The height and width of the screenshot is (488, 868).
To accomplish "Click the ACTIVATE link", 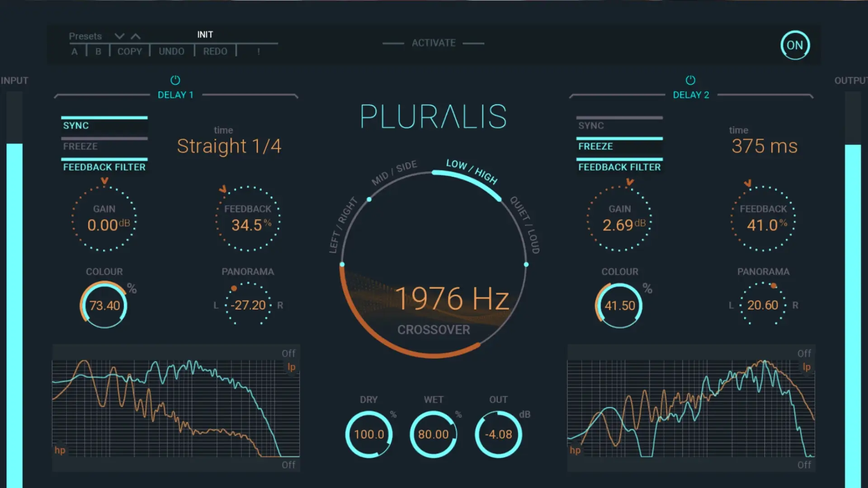I will click(x=434, y=43).
